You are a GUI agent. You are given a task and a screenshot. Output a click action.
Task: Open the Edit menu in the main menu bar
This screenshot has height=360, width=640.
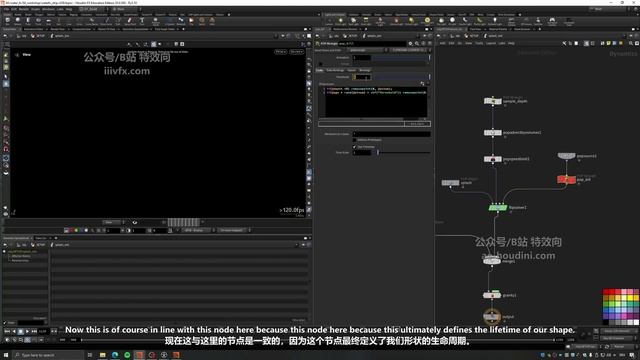click(14, 9)
